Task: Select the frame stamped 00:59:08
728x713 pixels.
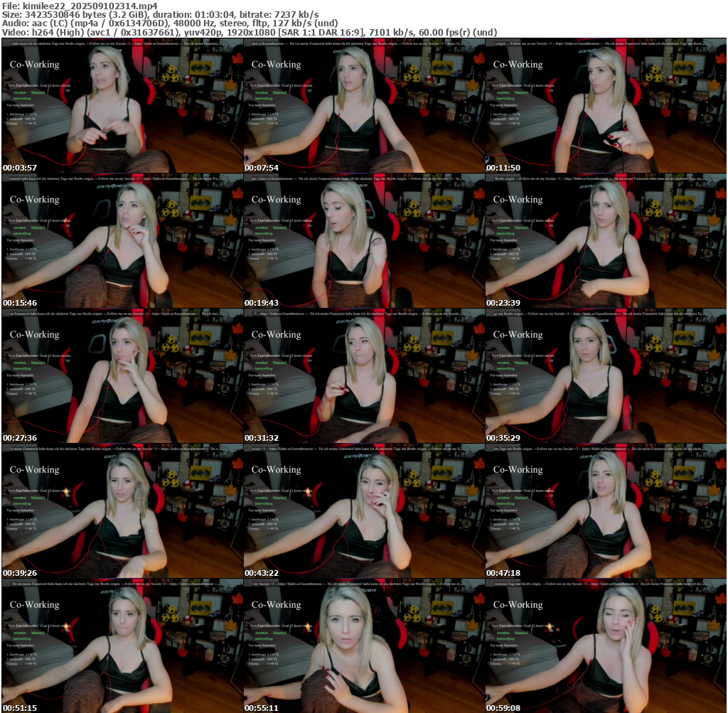Action: click(606, 646)
